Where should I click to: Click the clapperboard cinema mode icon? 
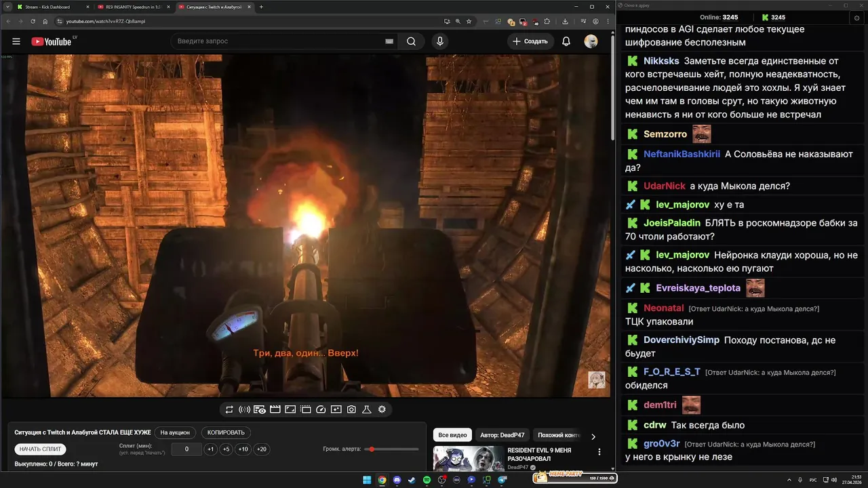pos(275,409)
